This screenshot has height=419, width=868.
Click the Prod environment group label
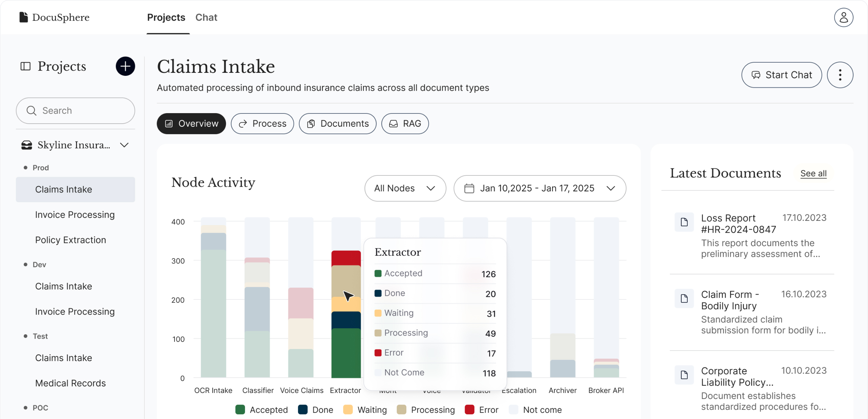[40, 168]
